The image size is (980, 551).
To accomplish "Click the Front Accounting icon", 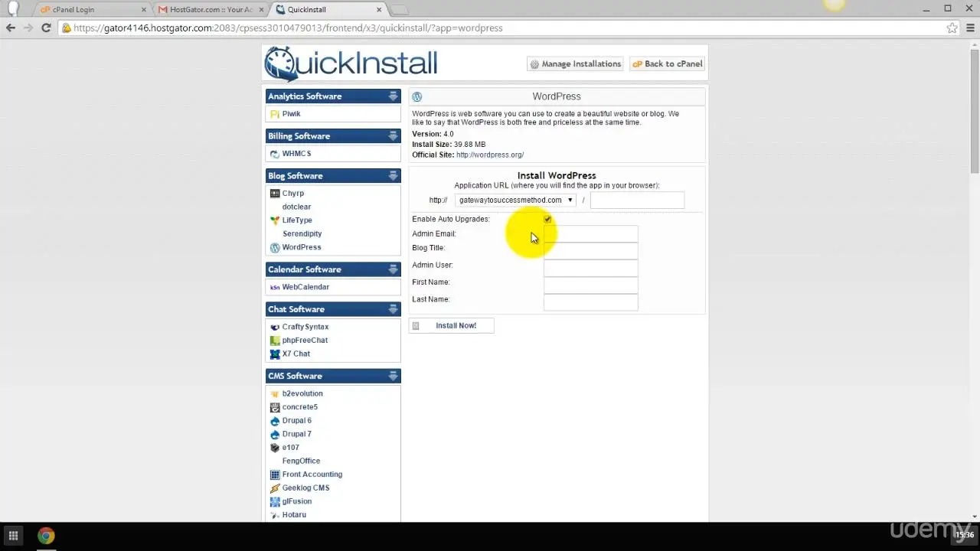I will point(275,474).
